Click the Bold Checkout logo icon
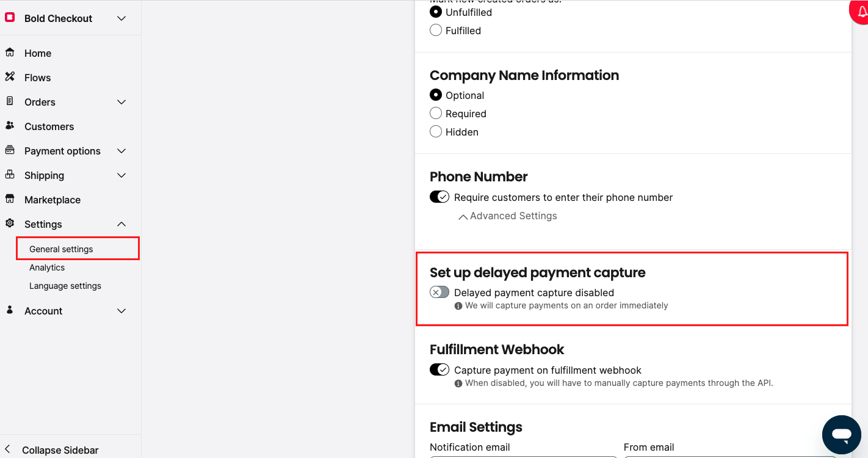Viewport: 868px width, 458px height. [x=10, y=18]
